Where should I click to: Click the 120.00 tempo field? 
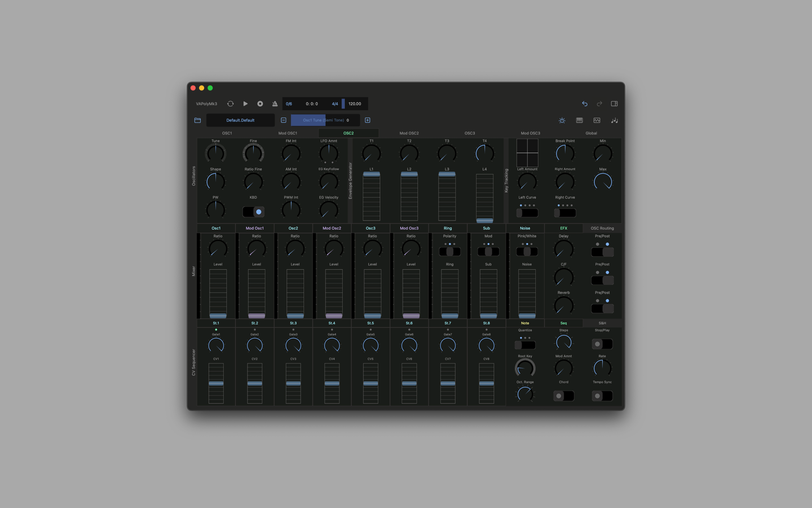click(x=355, y=104)
